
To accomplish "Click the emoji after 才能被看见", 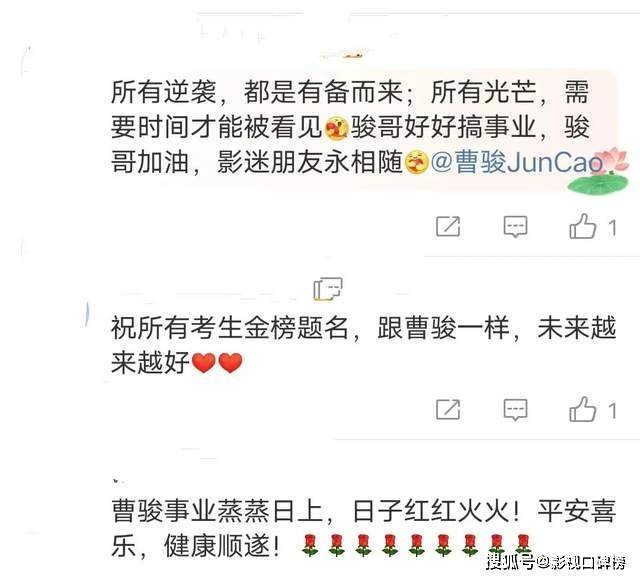I will [336, 127].
